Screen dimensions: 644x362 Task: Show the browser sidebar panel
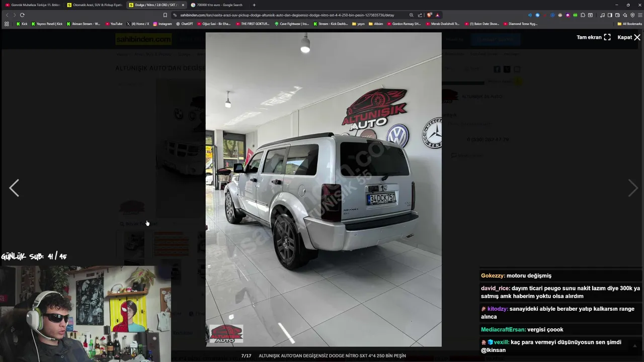pyautogui.click(x=610, y=15)
